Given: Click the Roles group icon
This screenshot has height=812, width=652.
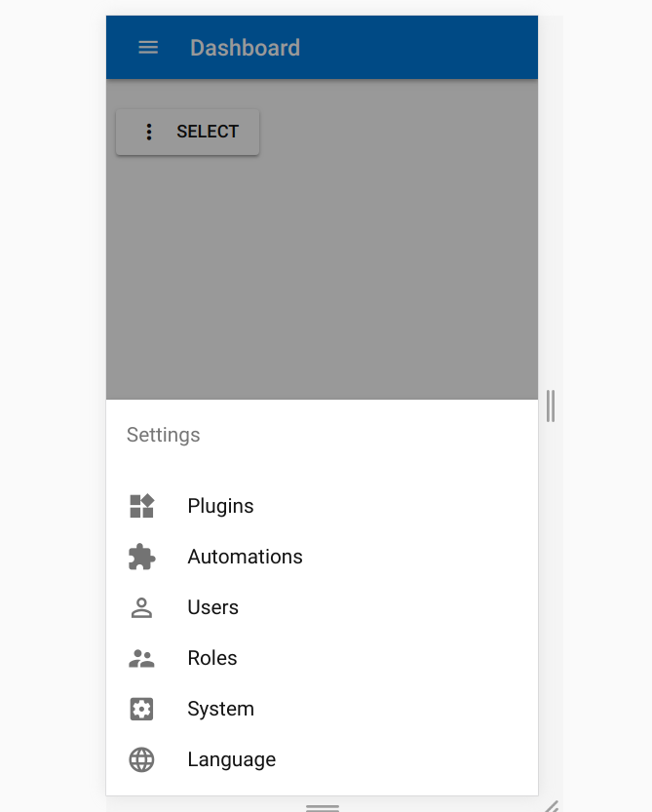Looking at the screenshot, I should (x=141, y=658).
